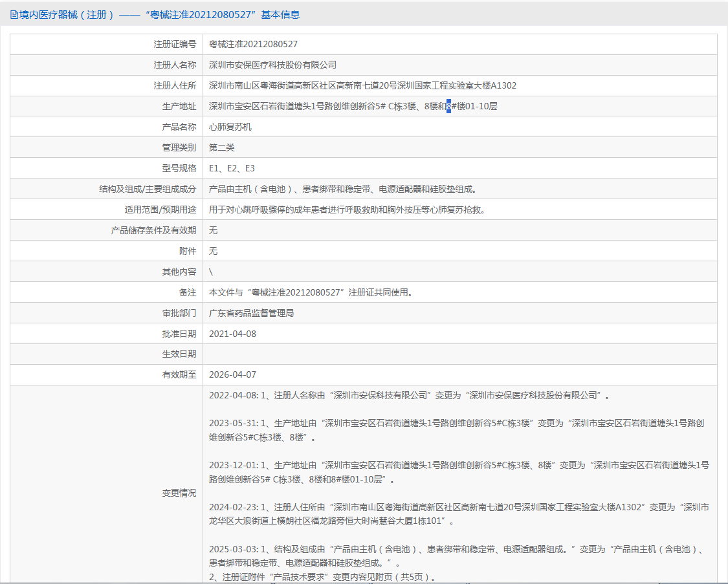Image resolution: width=728 pixels, height=584 pixels.
Task: Click the 注册人住所 label
Action: pos(175,86)
